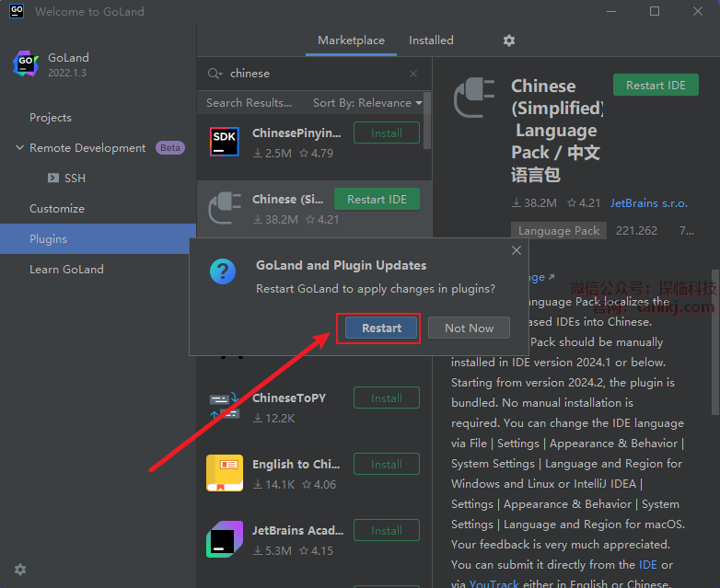Image resolution: width=720 pixels, height=588 pixels.
Task: Click the GoLand logo in the sidebar
Action: 26,63
